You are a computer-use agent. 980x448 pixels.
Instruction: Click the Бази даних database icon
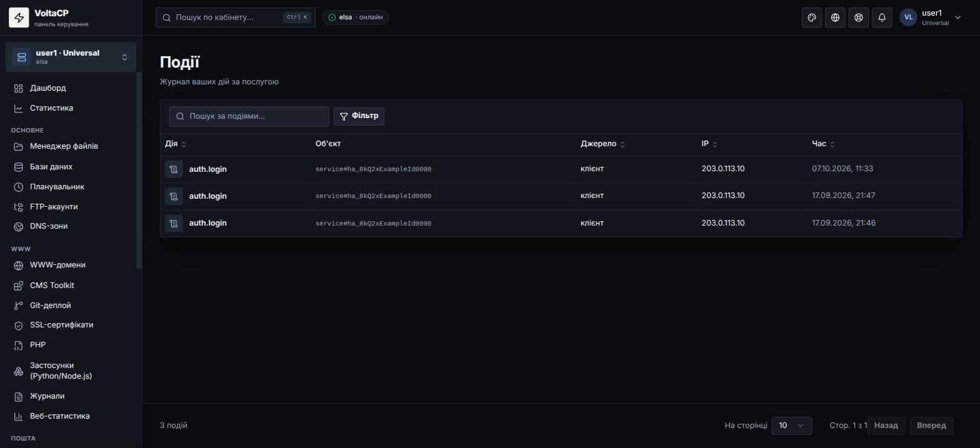tap(19, 167)
